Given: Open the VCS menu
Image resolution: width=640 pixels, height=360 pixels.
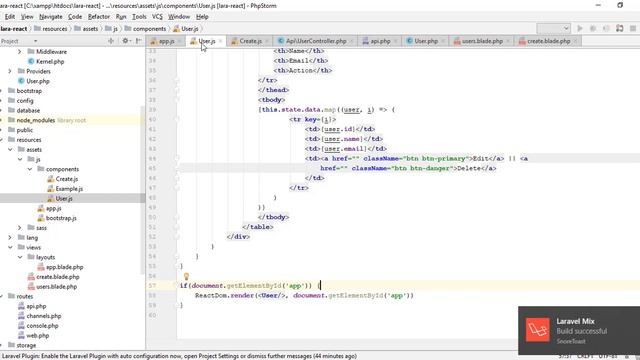Looking at the screenshot, I should 157,17.
